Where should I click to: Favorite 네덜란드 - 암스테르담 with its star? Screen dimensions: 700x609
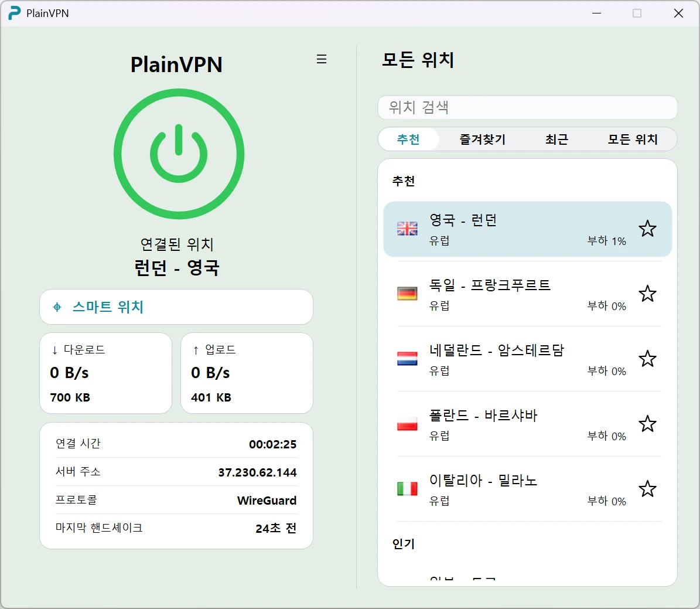click(647, 359)
